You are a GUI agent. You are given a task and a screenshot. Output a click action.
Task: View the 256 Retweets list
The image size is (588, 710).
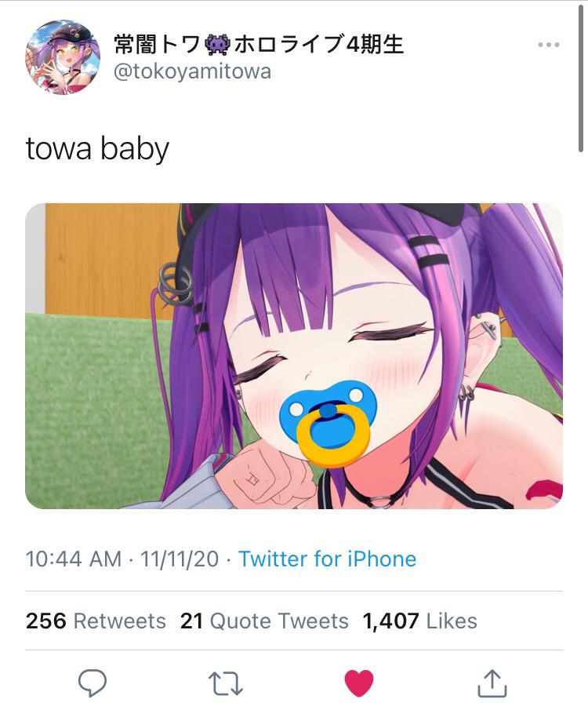click(96, 621)
